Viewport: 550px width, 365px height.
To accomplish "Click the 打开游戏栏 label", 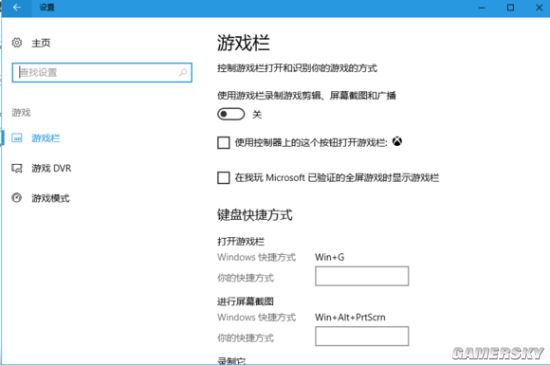I will 241,242.
